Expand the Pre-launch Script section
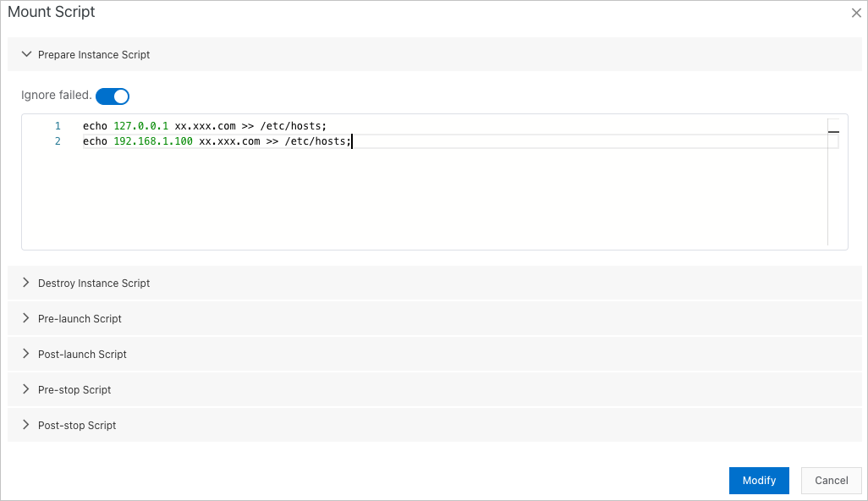 [80, 318]
